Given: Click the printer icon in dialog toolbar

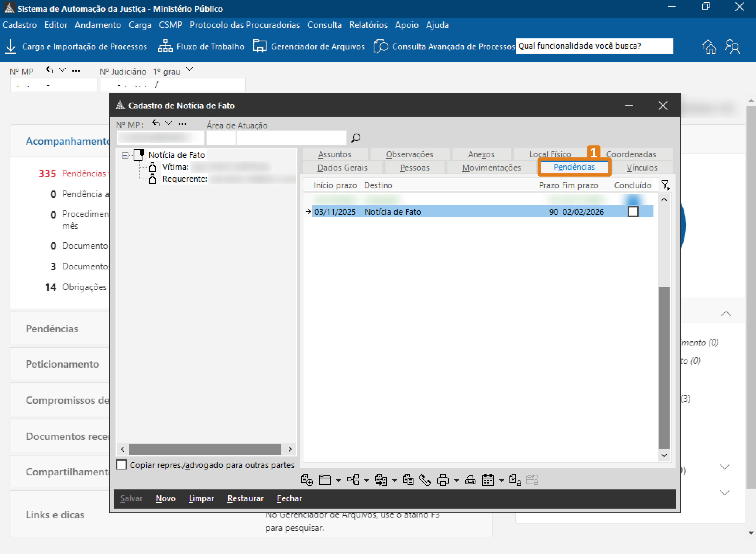Looking at the screenshot, I should point(443,480).
